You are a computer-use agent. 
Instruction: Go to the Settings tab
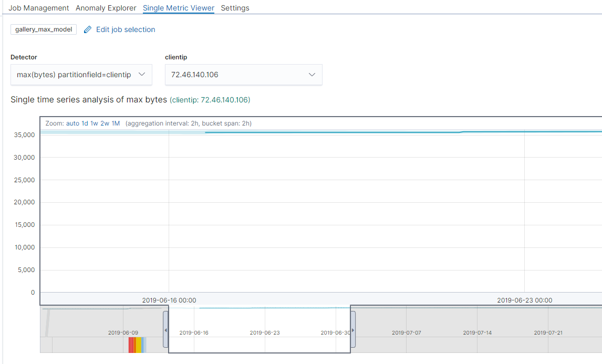click(235, 8)
